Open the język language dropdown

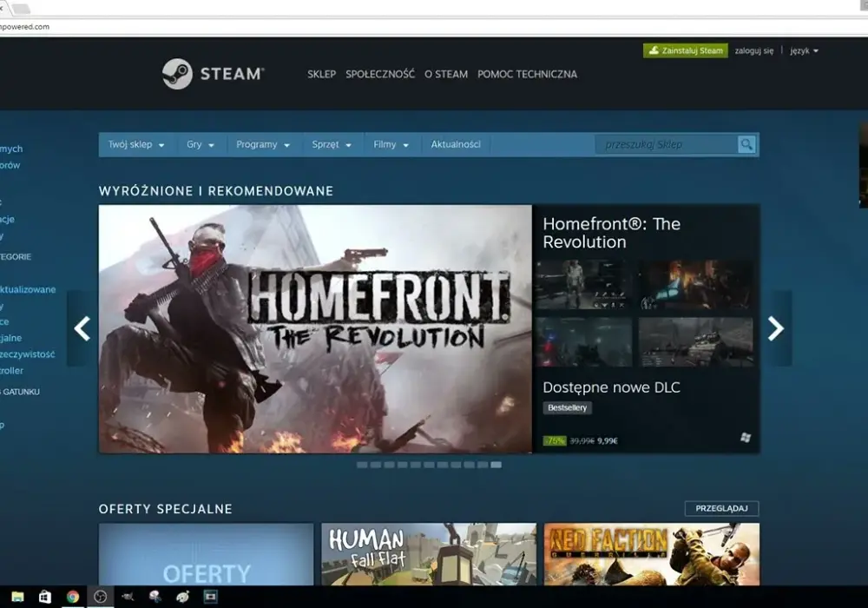804,50
